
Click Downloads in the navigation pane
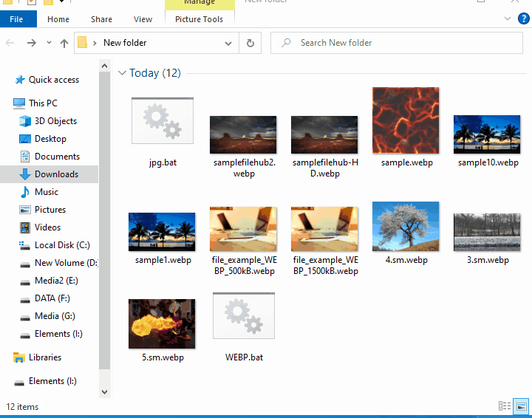click(56, 174)
